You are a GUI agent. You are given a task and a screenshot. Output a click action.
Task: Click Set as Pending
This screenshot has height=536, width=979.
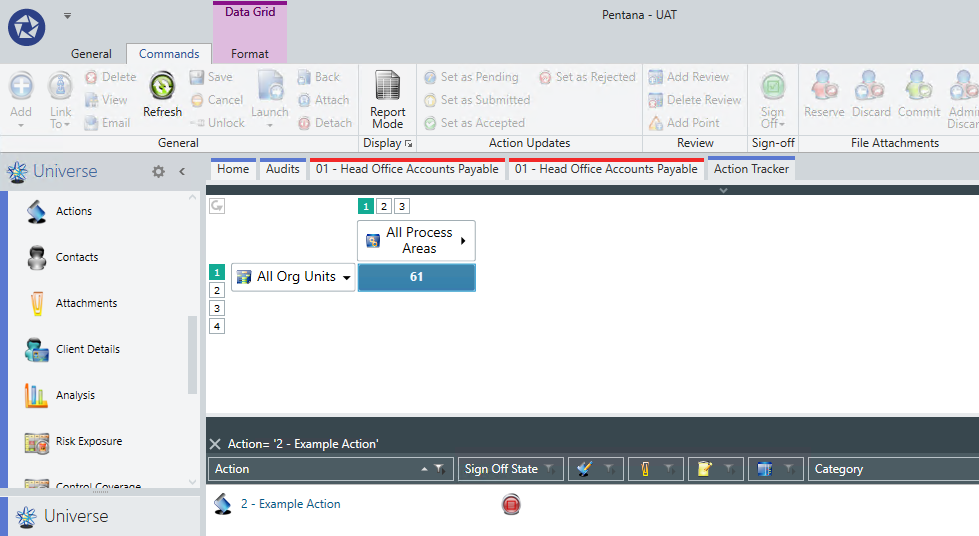click(x=471, y=77)
